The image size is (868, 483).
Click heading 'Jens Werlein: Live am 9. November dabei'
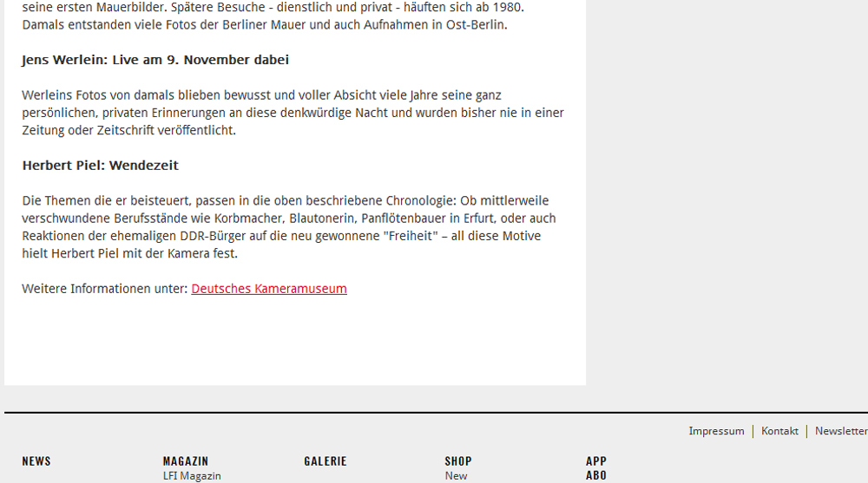pyautogui.click(x=155, y=60)
